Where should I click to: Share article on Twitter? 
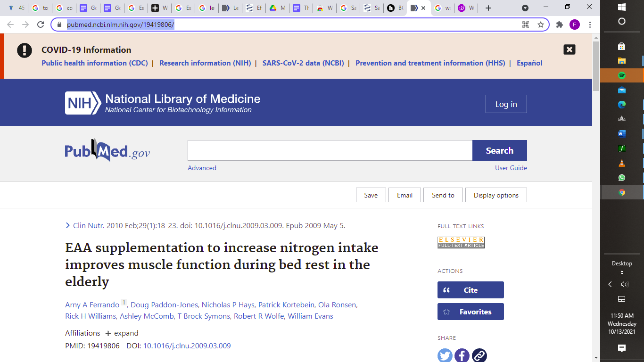click(x=445, y=355)
